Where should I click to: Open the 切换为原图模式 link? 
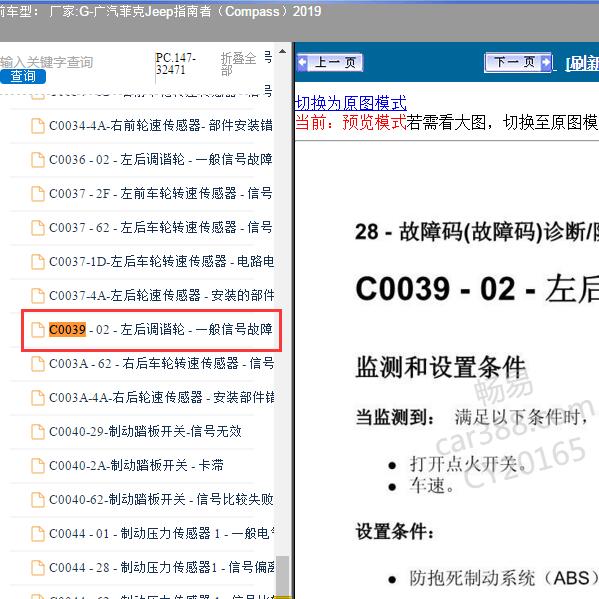351,103
